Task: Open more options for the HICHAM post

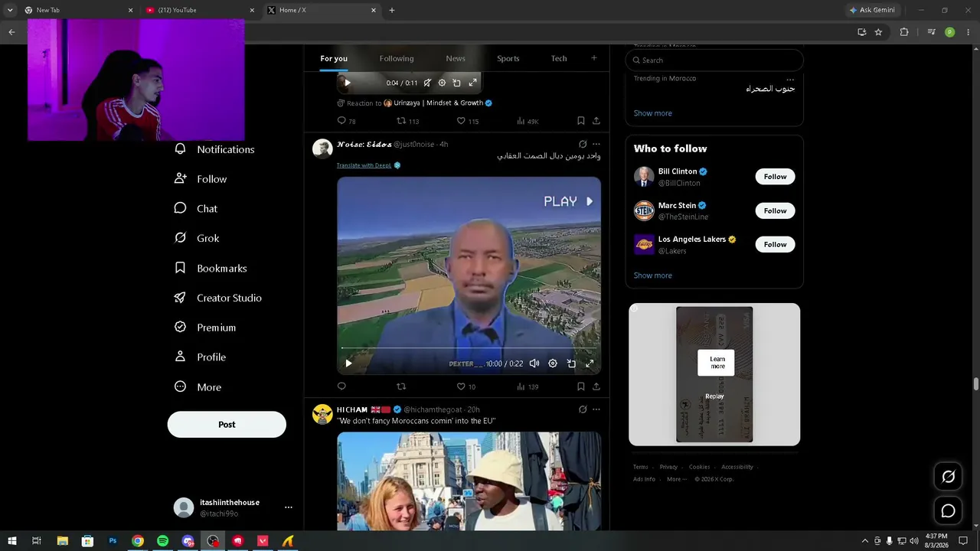Action: (x=596, y=409)
